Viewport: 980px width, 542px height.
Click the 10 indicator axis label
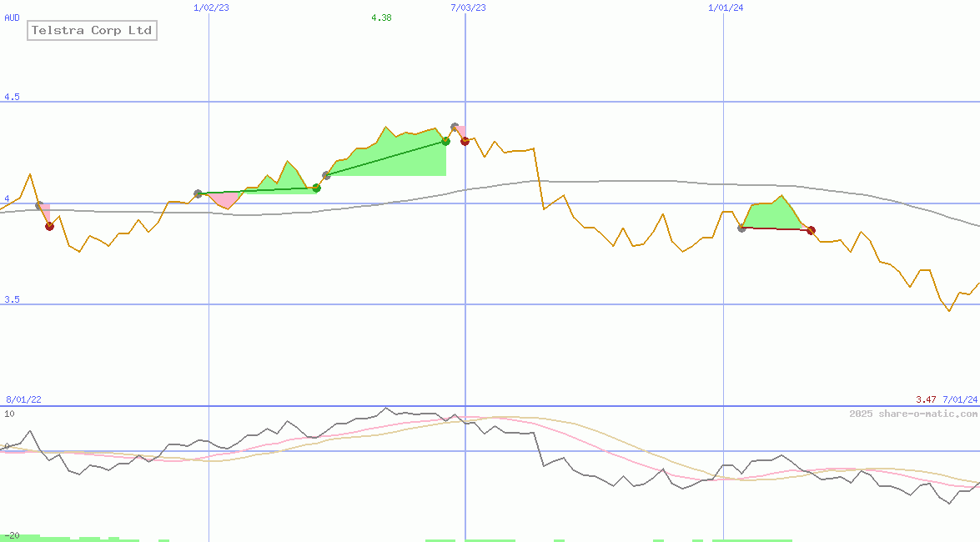pos(9,414)
